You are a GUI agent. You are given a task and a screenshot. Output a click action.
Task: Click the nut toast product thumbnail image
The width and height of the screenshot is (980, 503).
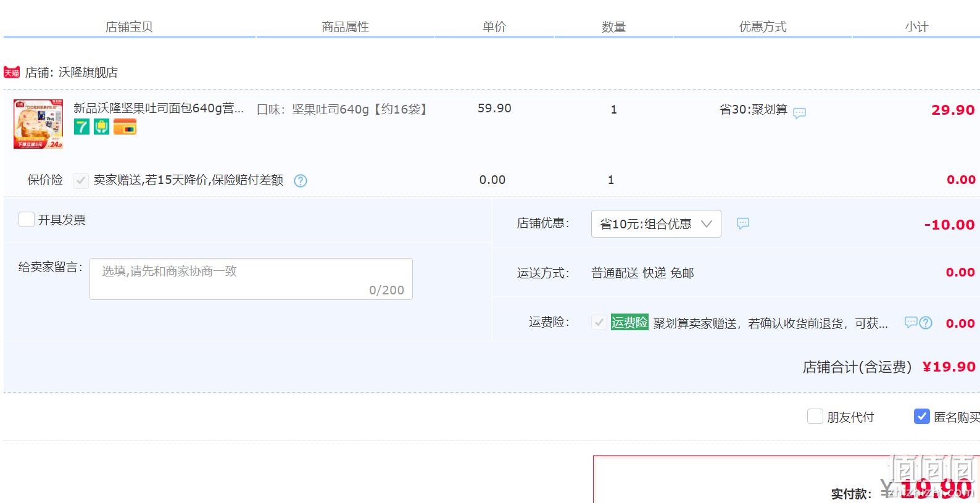[x=38, y=124]
